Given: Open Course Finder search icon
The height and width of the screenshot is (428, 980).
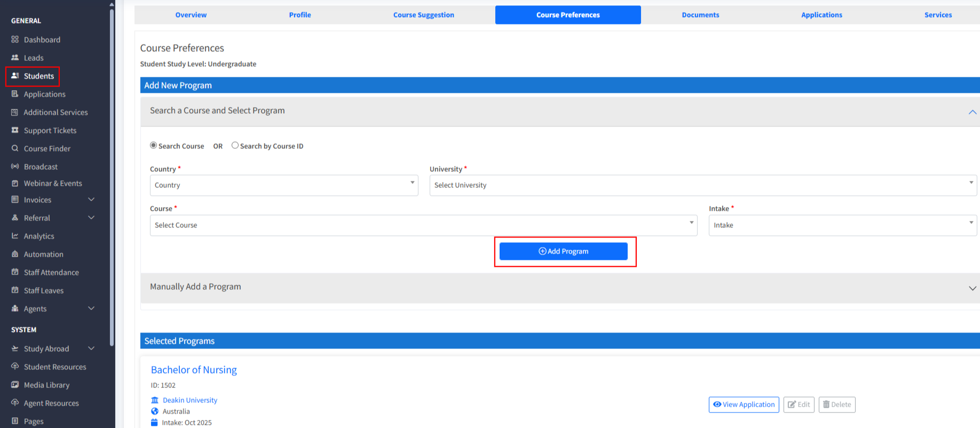Looking at the screenshot, I should pyautogui.click(x=15, y=148).
